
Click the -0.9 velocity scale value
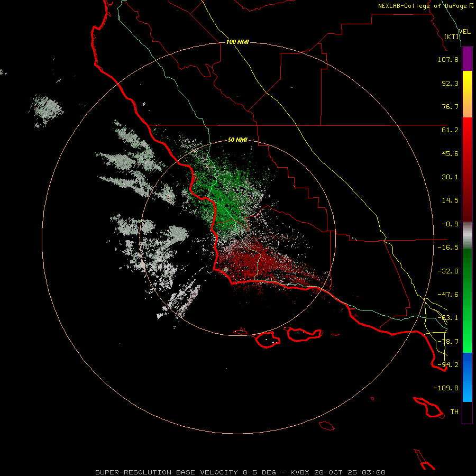(x=450, y=224)
